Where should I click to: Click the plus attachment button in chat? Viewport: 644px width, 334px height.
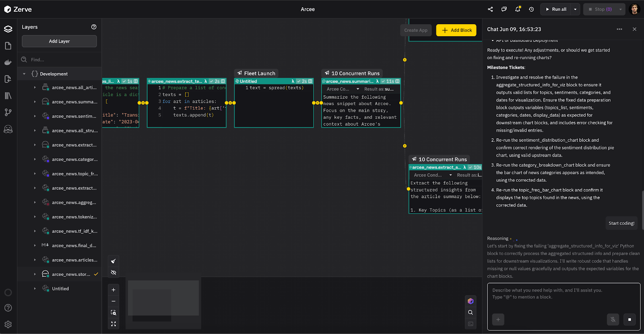tap(498, 319)
